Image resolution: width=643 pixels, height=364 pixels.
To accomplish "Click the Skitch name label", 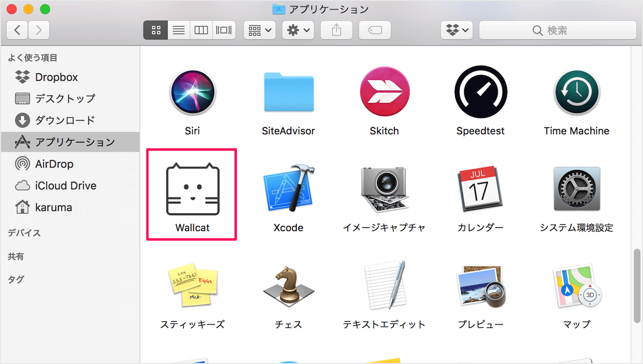I will click(x=384, y=131).
